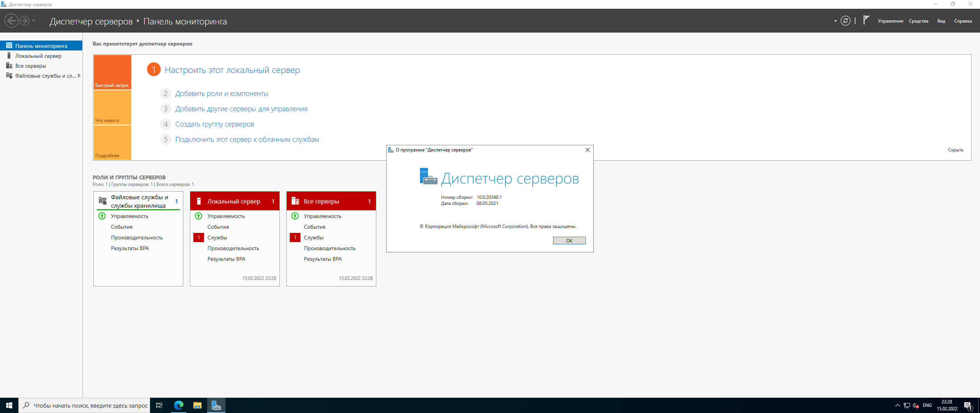Click Локальный сервер tile header icon
The width and height of the screenshot is (980, 413).
pos(199,201)
